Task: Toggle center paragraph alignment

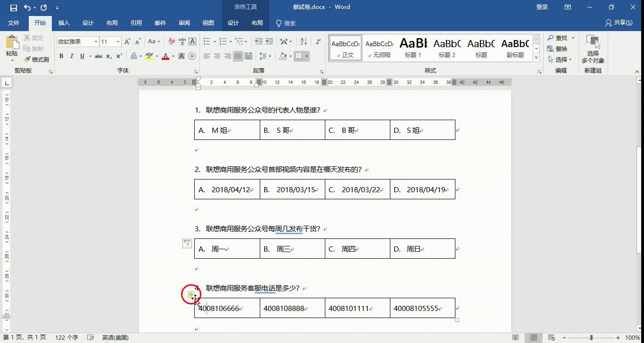Action: tap(217, 56)
